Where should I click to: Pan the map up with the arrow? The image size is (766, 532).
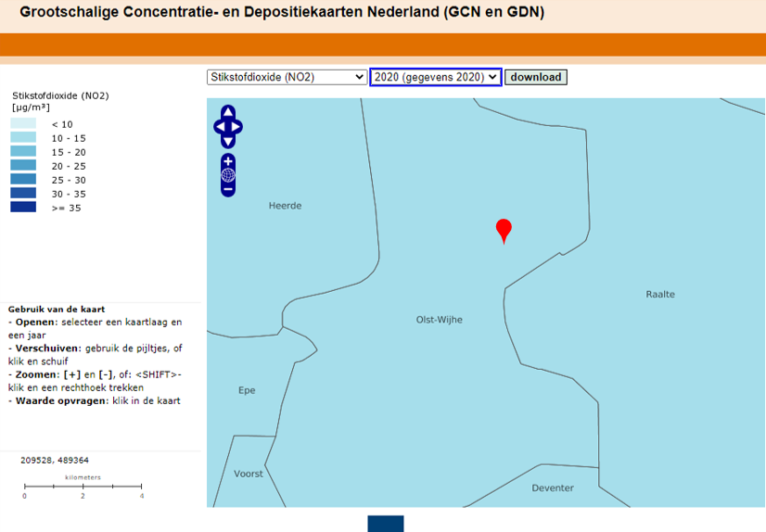(x=228, y=112)
